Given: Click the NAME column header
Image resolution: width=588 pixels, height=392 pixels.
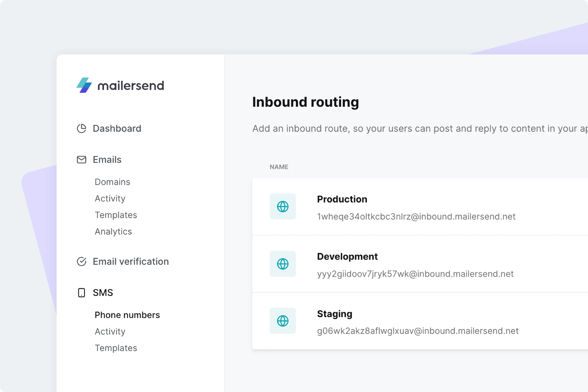Looking at the screenshot, I should 279,167.
